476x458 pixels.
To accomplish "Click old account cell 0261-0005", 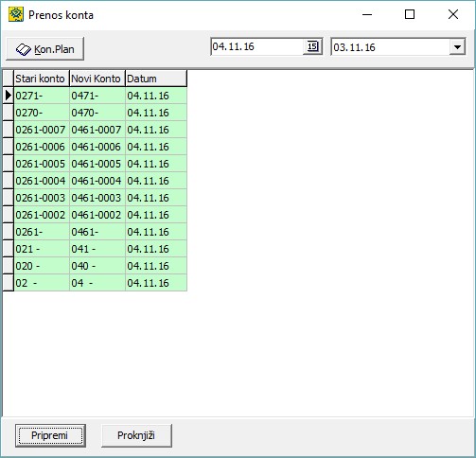I will click(42, 164).
